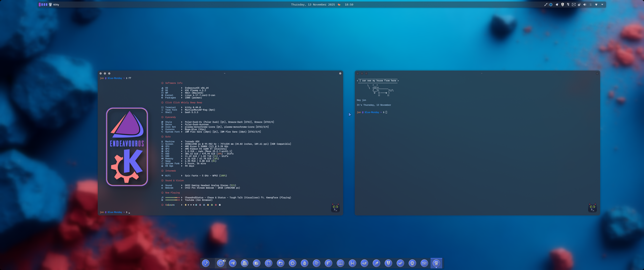The height and width of the screenshot is (270, 644).
Task: Click the pen icon in system tray
Action: point(546,5)
